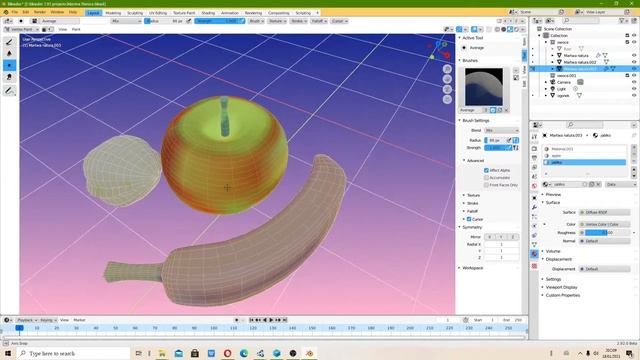This screenshot has height=360, width=640.
Task: Toggle Mirror X symmetry button
Action: [x=490, y=237]
